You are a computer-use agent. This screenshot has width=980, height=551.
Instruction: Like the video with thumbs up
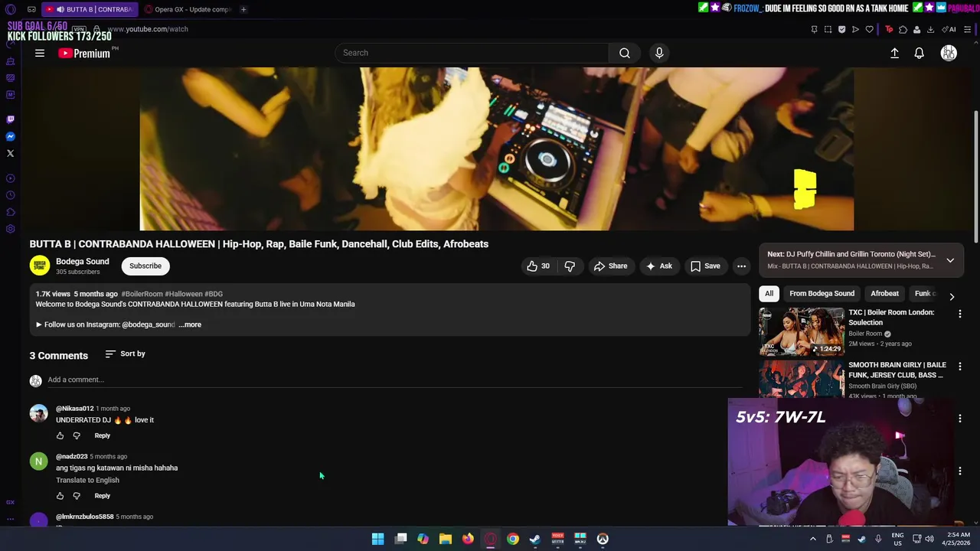538,266
